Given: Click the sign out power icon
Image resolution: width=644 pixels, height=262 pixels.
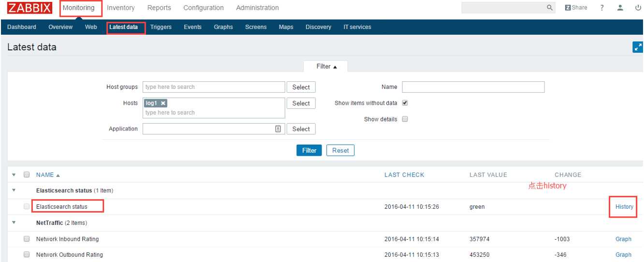Looking at the screenshot, I should coord(638,8).
